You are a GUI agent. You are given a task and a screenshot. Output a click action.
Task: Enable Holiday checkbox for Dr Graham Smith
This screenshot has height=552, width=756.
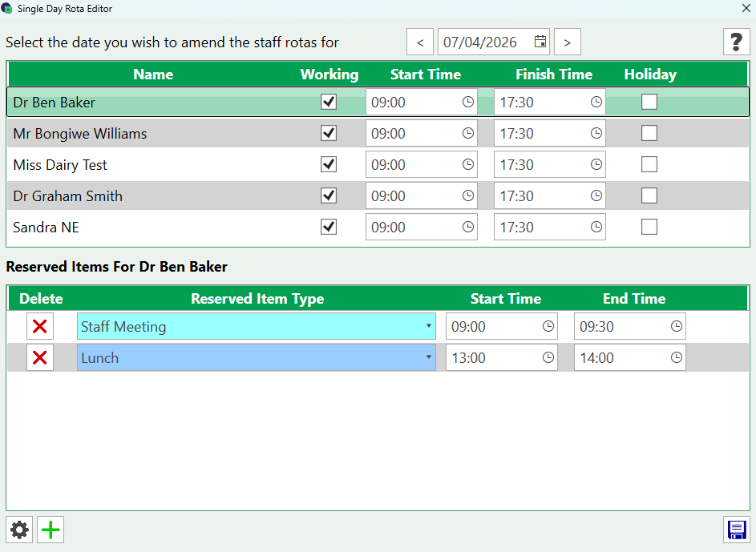(649, 195)
